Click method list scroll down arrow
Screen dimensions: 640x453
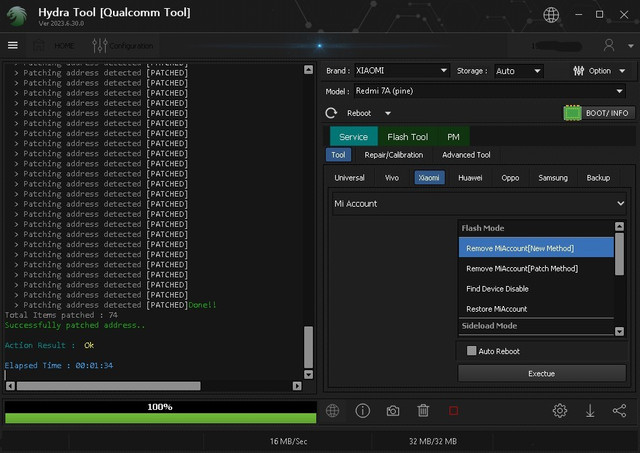pos(619,331)
